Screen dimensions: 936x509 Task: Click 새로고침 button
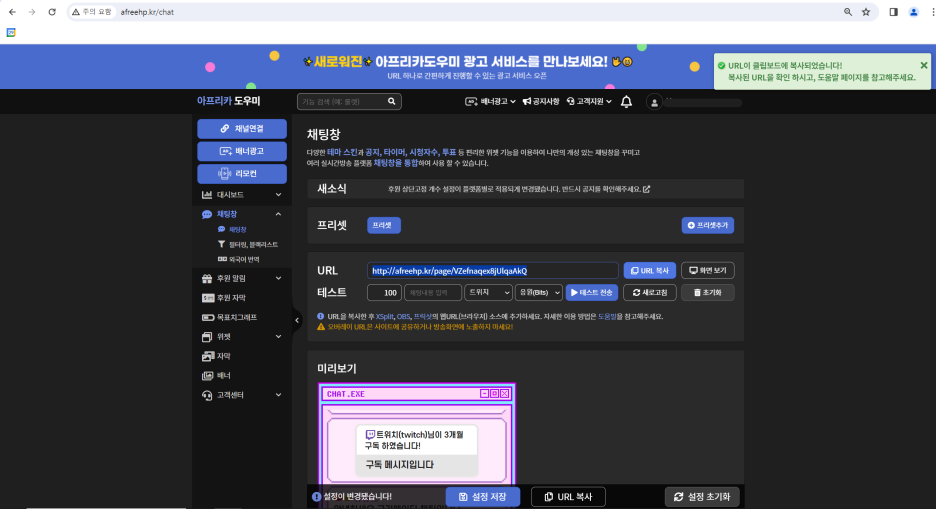coord(649,293)
